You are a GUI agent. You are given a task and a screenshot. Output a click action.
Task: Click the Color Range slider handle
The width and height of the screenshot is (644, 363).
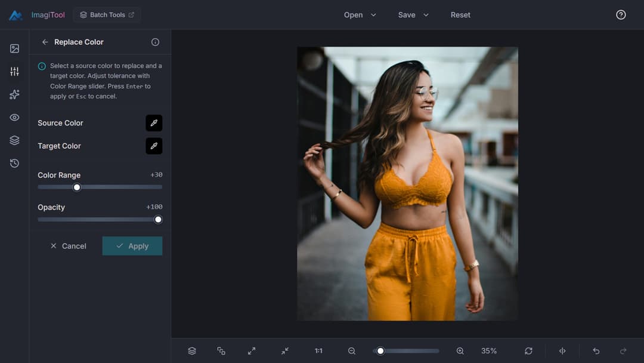(x=77, y=187)
